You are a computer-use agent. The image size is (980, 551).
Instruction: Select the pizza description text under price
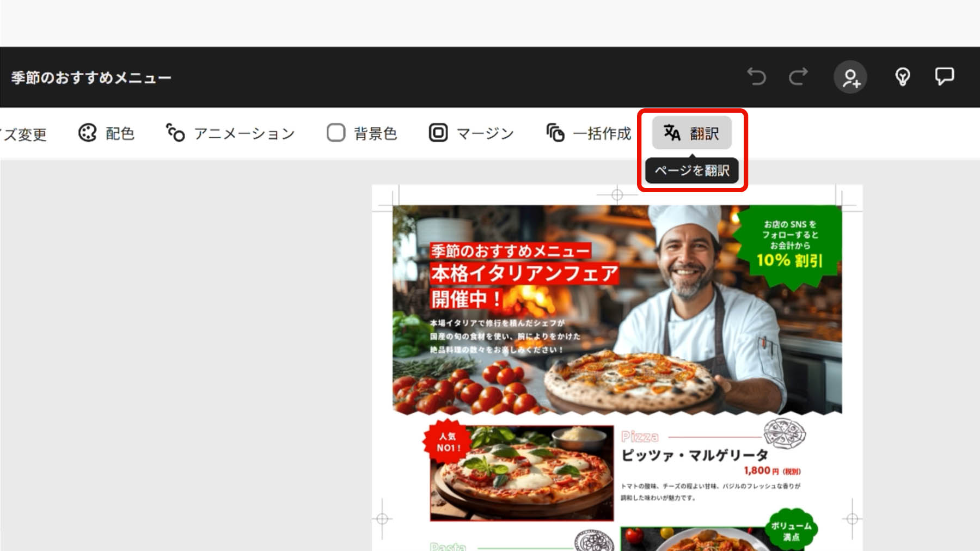(x=710, y=492)
